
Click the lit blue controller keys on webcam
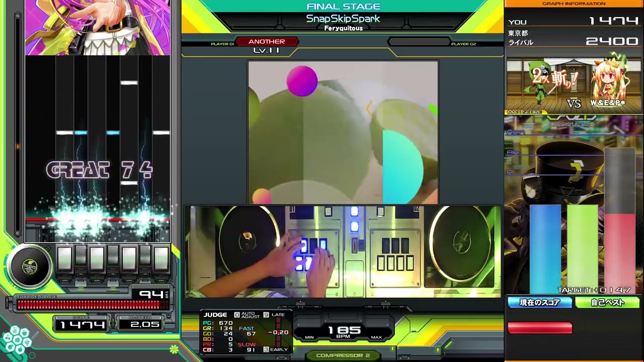pos(312,254)
